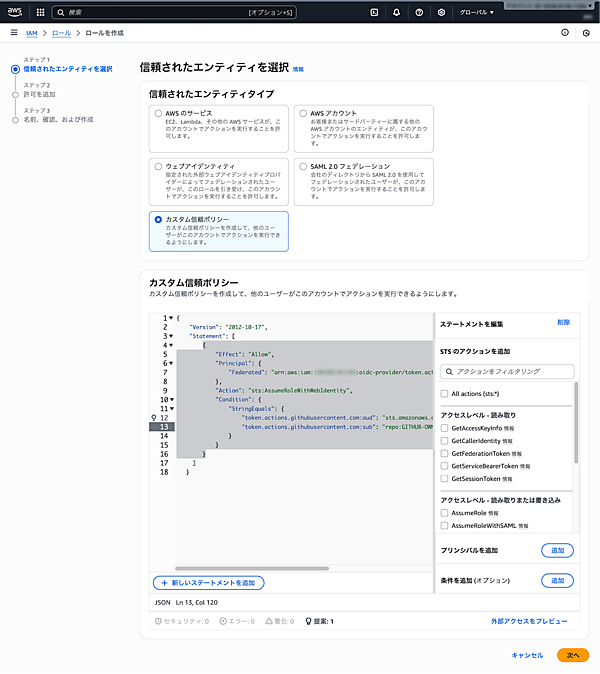The image size is (600, 674).
Task: Check the All actions (sts:*) checkbox
Action: click(x=445, y=394)
